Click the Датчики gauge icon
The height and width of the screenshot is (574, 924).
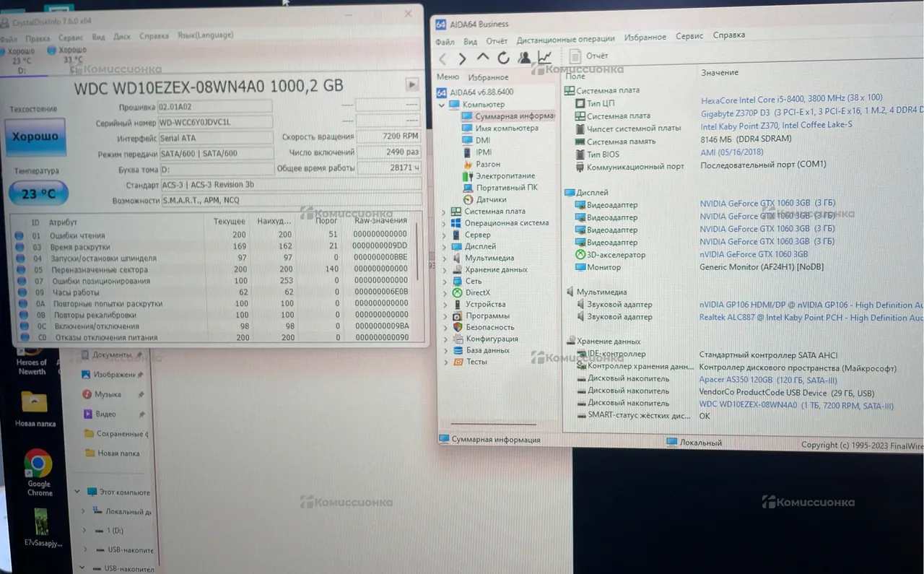[468, 199]
